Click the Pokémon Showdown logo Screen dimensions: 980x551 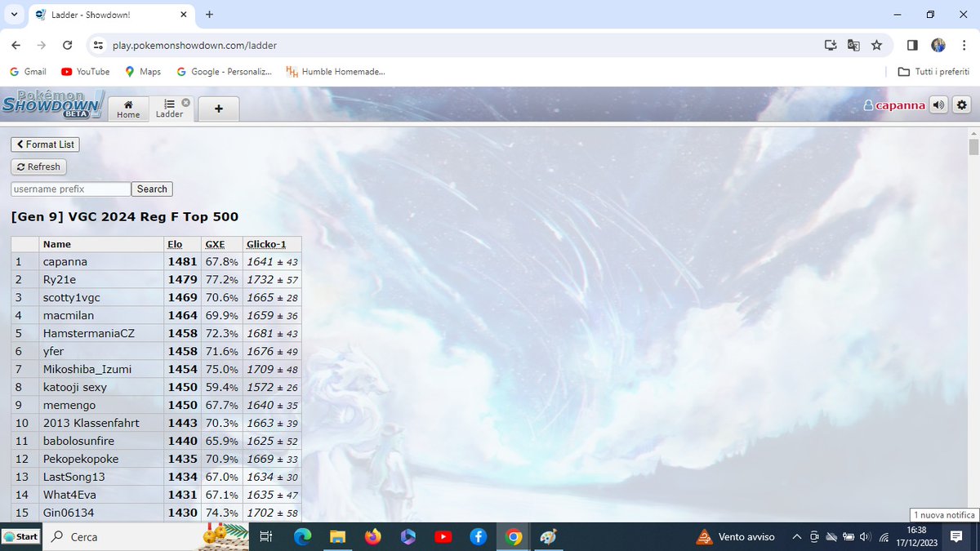coord(52,104)
